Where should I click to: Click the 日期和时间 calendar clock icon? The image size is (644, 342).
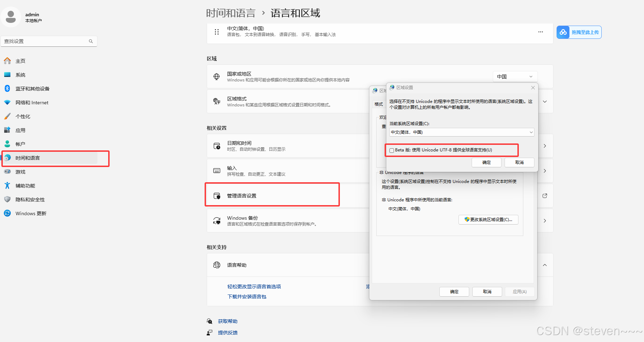click(x=217, y=146)
